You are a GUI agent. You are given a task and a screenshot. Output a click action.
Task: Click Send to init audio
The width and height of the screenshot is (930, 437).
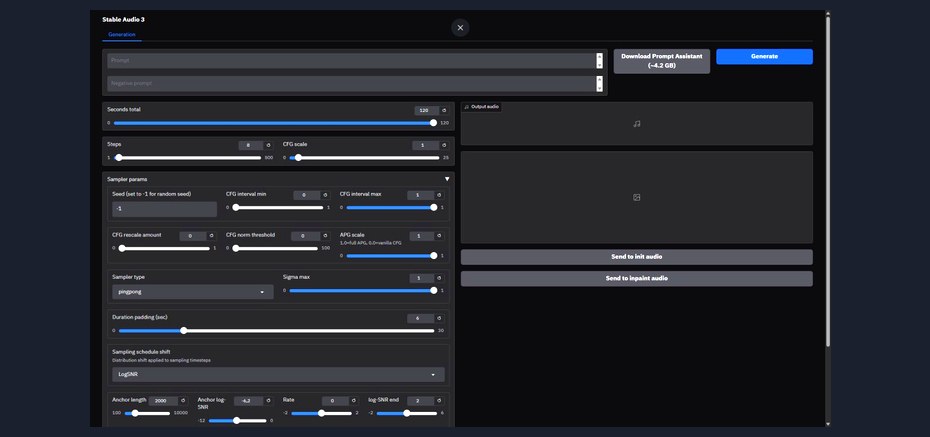tap(636, 257)
